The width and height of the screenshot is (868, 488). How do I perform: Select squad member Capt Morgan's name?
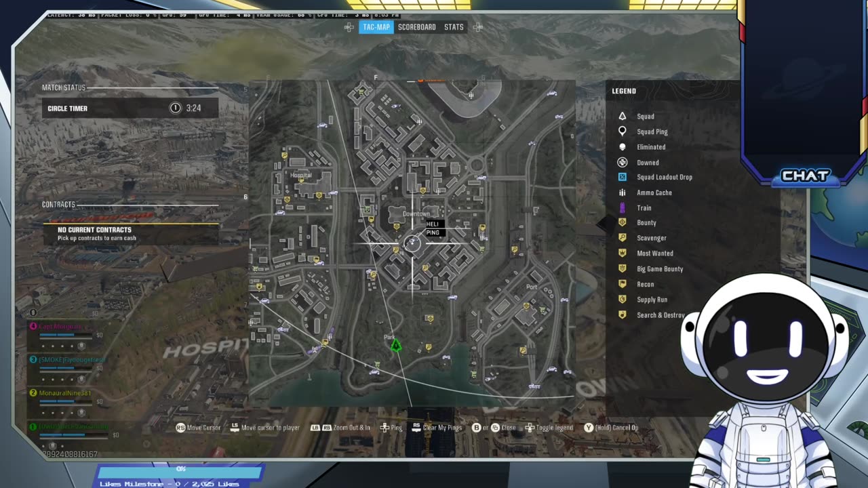[x=60, y=327]
